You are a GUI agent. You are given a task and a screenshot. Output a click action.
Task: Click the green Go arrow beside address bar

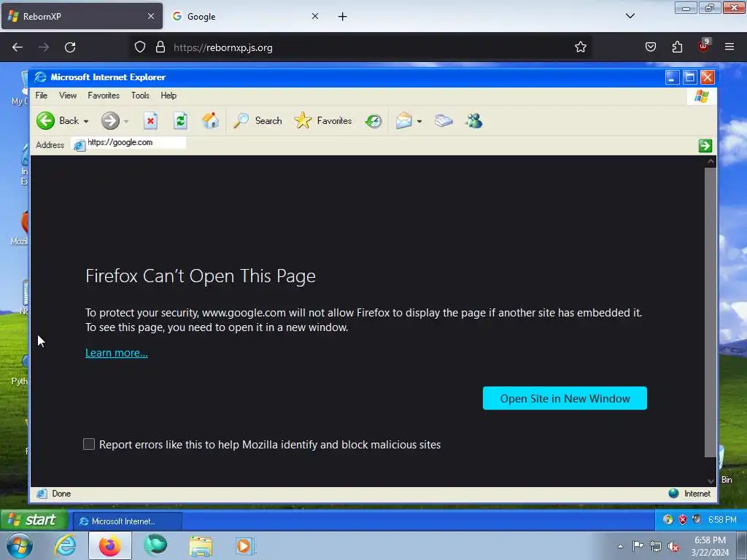click(705, 145)
